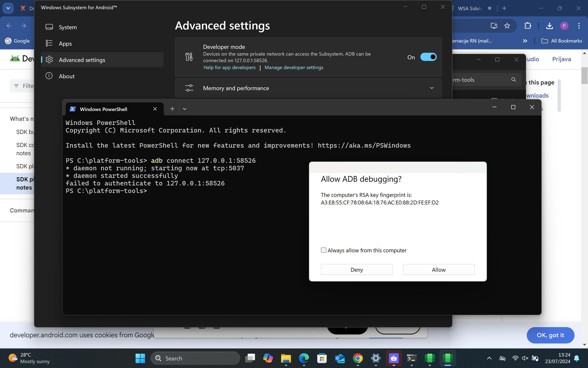This screenshot has height=368, width=588.
Task: Open Copilot from taskbar
Action: pos(268,358)
